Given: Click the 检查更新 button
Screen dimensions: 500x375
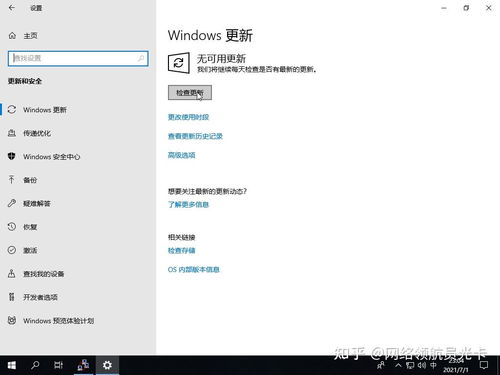Looking at the screenshot, I should (190, 93).
